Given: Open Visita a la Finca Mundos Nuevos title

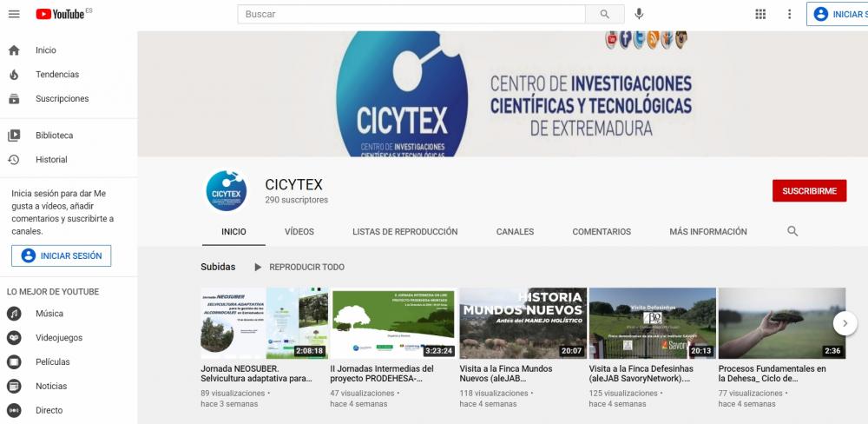Looking at the screenshot, I should (x=506, y=374).
